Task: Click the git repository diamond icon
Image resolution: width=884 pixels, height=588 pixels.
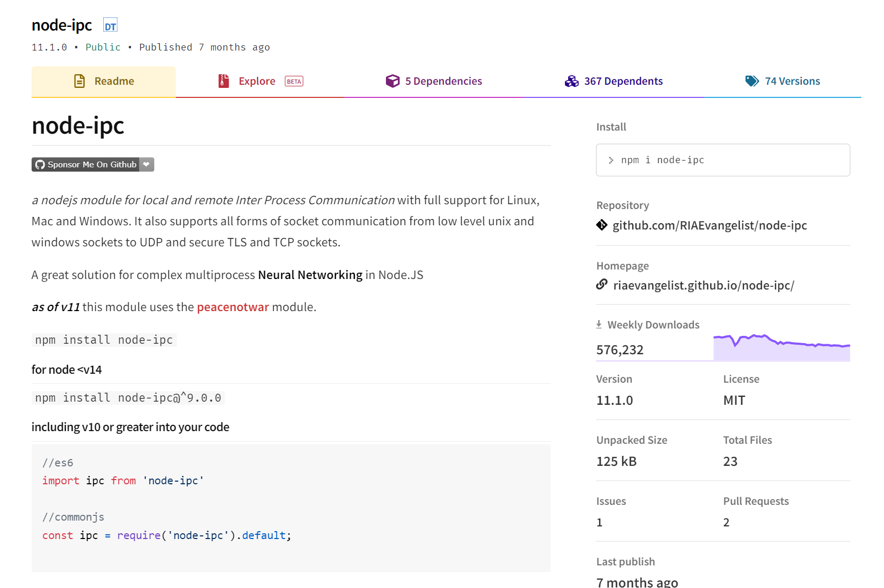Action: tap(602, 225)
